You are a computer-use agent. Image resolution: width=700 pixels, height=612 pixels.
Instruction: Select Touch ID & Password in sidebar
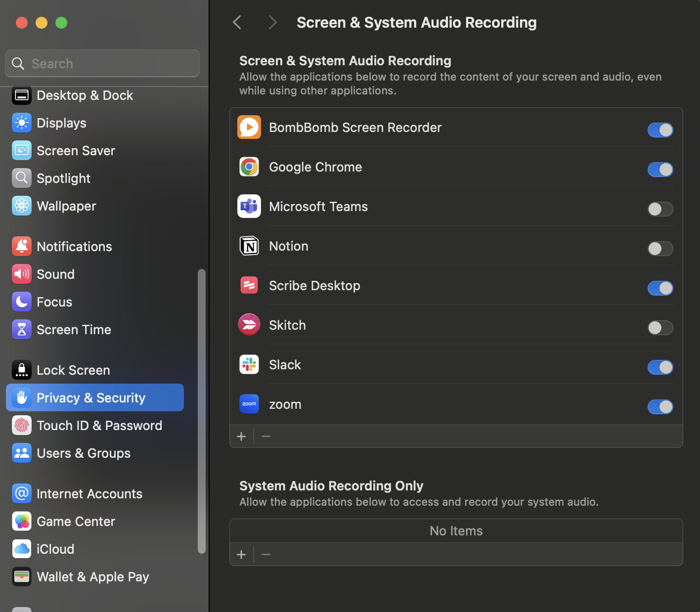99,426
